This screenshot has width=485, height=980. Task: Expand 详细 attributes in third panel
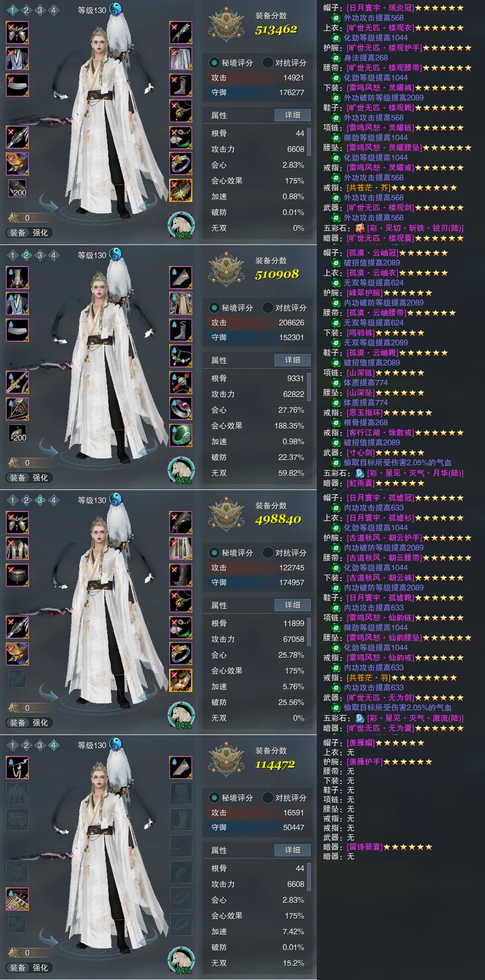293,605
